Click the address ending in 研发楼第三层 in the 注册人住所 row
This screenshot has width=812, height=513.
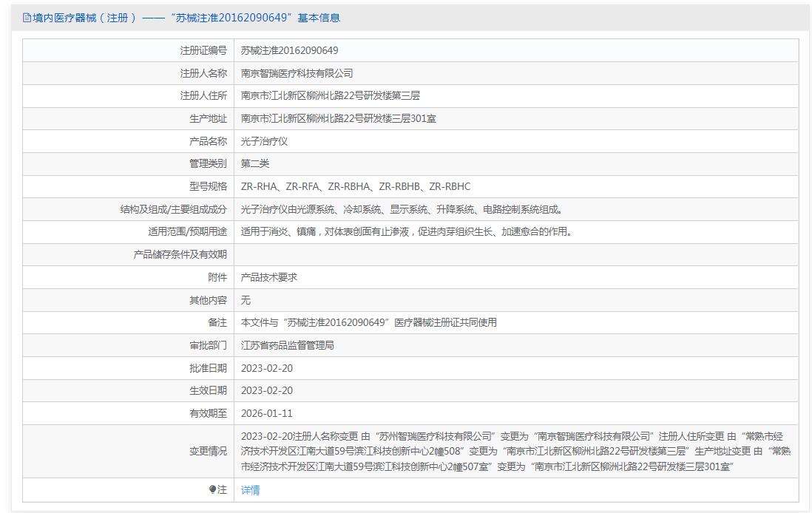click(331, 96)
